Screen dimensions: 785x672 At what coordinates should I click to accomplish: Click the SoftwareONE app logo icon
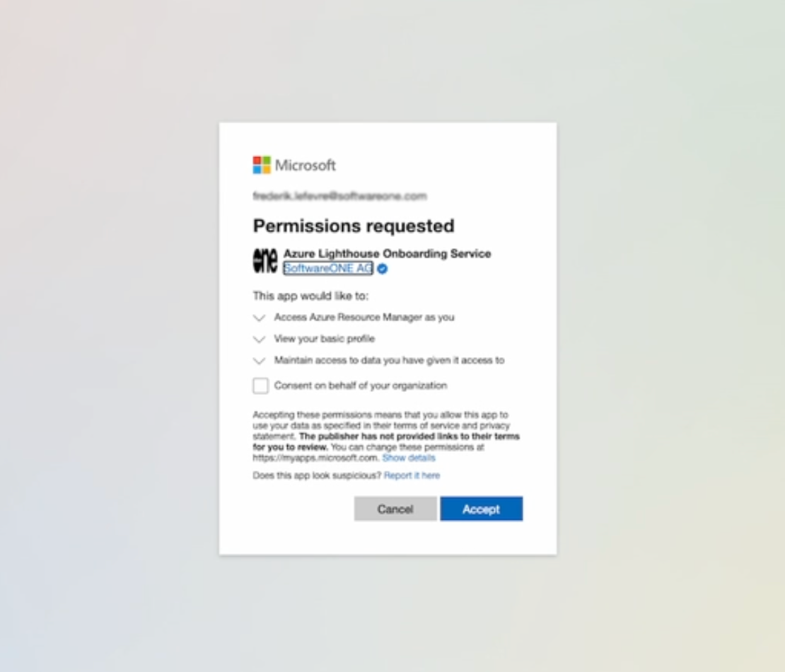click(x=265, y=260)
